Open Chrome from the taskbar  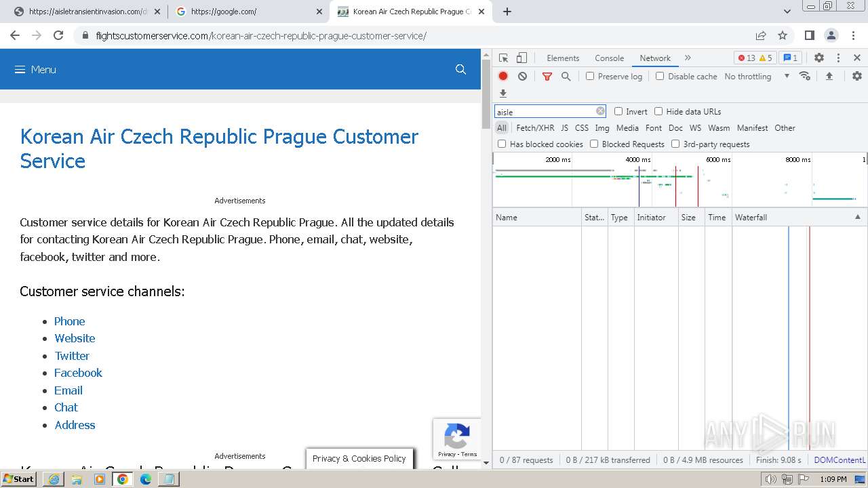coord(122,479)
